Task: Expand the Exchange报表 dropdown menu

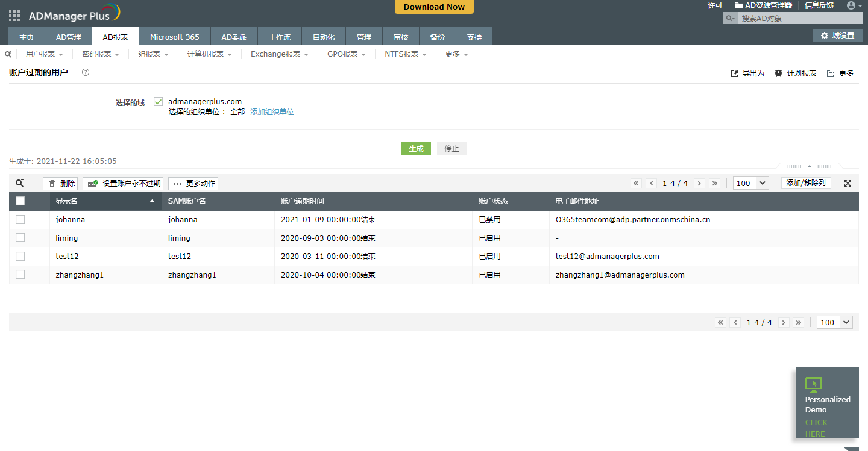Action: [x=280, y=54]
